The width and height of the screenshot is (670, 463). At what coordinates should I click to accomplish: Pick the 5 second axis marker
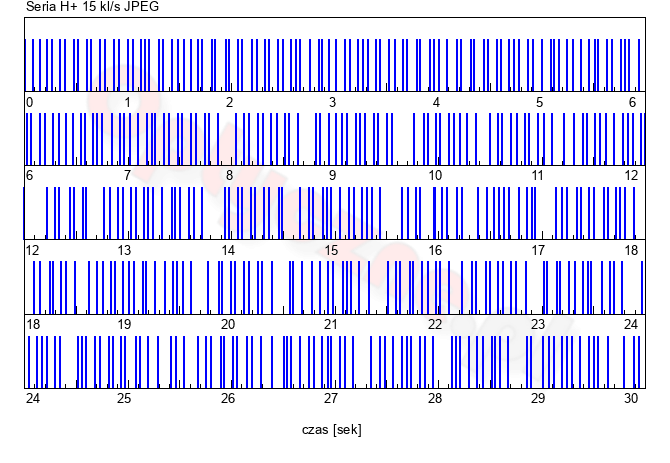[539, 102]
